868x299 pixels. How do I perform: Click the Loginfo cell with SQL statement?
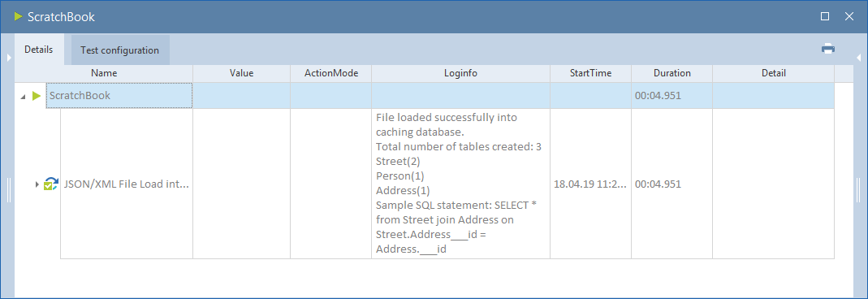460,184
